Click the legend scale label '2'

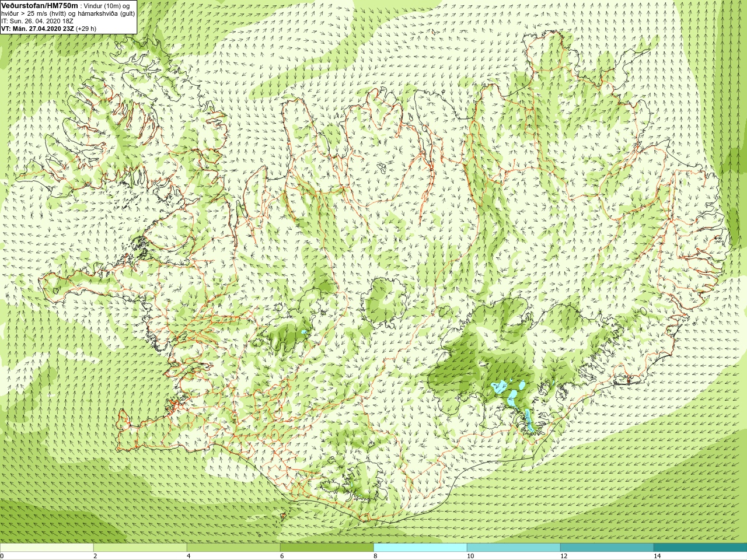[95, 556]
